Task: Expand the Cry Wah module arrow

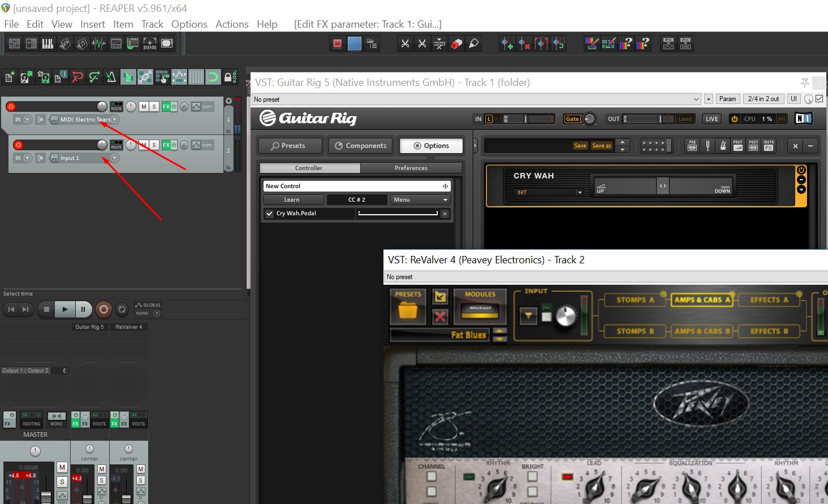Action: (801, 189)
